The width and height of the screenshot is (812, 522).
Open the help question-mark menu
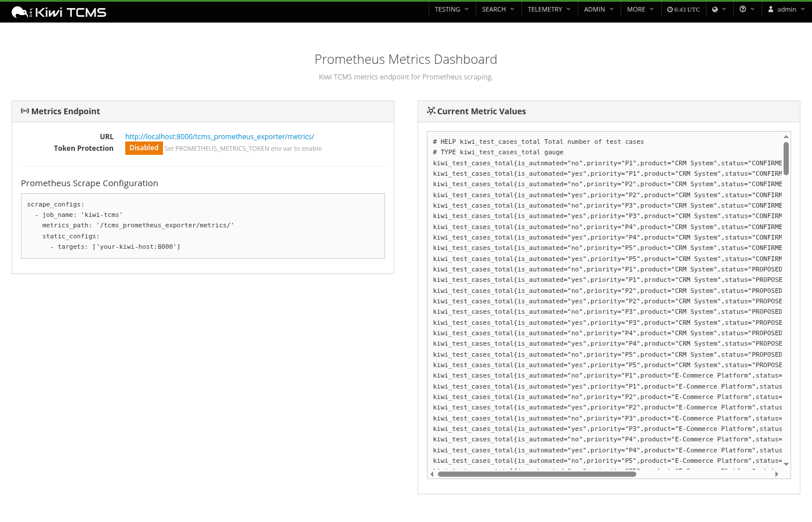click(x=747, y=9)
